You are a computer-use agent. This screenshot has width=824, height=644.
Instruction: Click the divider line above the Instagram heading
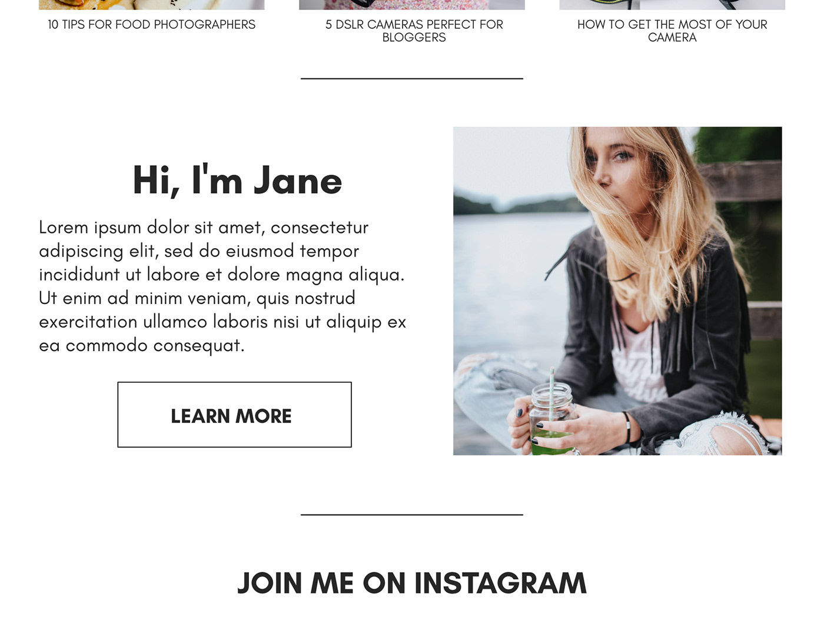coord(412,515)
